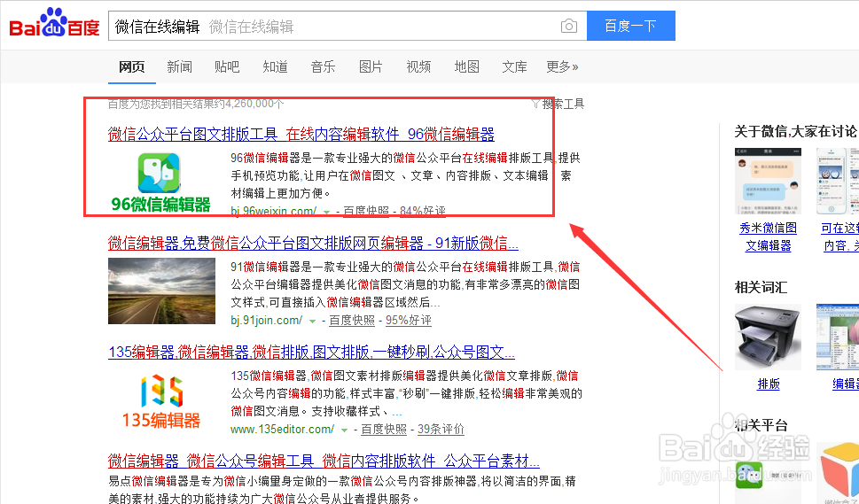The width and height of the screenshot is (859, 504).
Task: Click the 96微信编辑器 logo thumbnail
Action: coord(160,182)
